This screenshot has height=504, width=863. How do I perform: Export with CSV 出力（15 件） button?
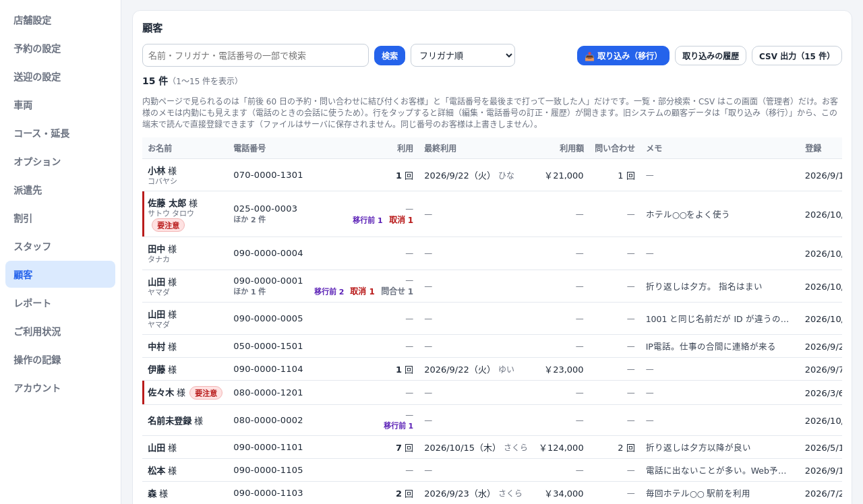[797, 55]
